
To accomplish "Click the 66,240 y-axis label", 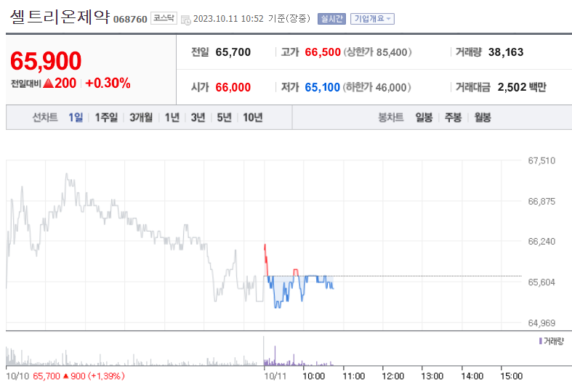I will click(541, 242).
